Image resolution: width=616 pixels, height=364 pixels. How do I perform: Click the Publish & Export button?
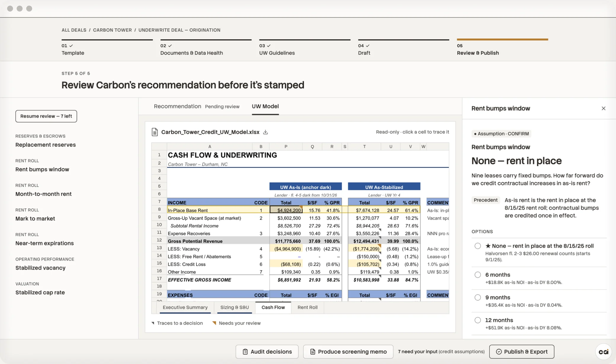(522, 352)
